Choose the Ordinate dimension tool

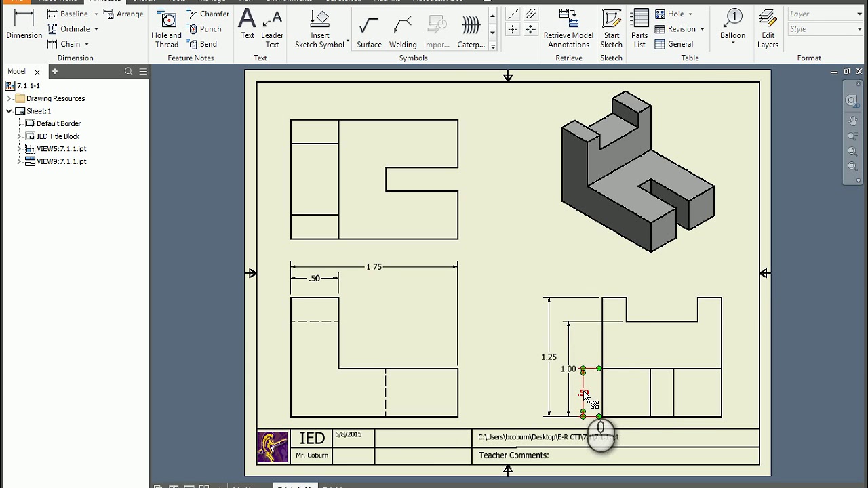[x=68, y=28]
